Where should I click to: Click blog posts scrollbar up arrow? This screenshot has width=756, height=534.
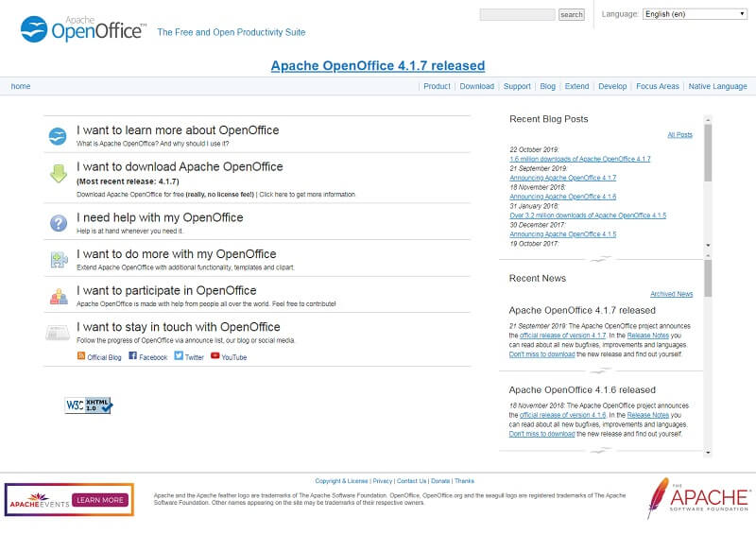(708, 120)
